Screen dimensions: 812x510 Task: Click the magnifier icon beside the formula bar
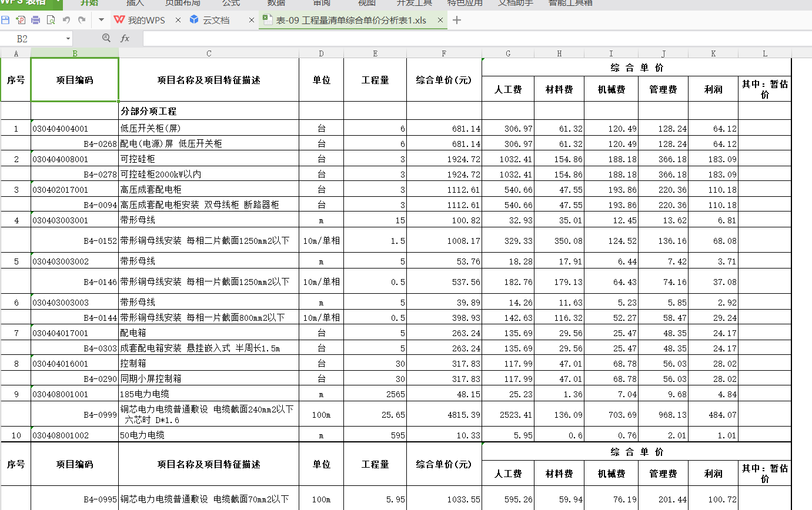(106, 38)
